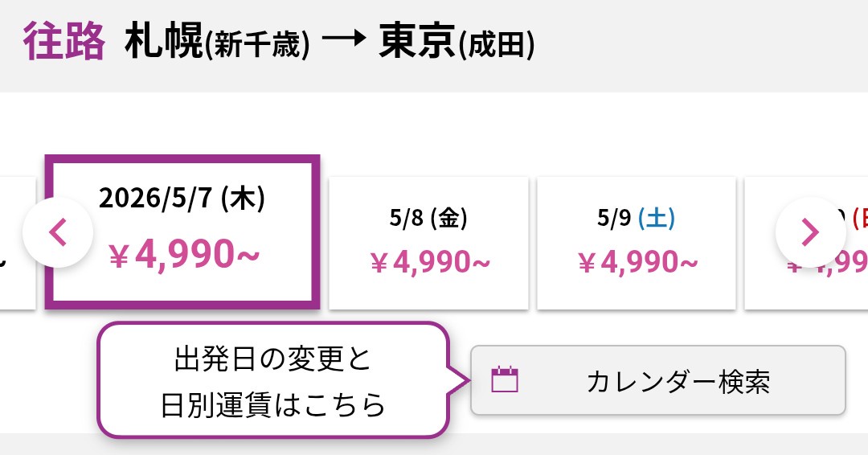This screenshot has height=455, width=868.
Task: Choose the 5/9 (土) date tab
Action: point(637,243)
